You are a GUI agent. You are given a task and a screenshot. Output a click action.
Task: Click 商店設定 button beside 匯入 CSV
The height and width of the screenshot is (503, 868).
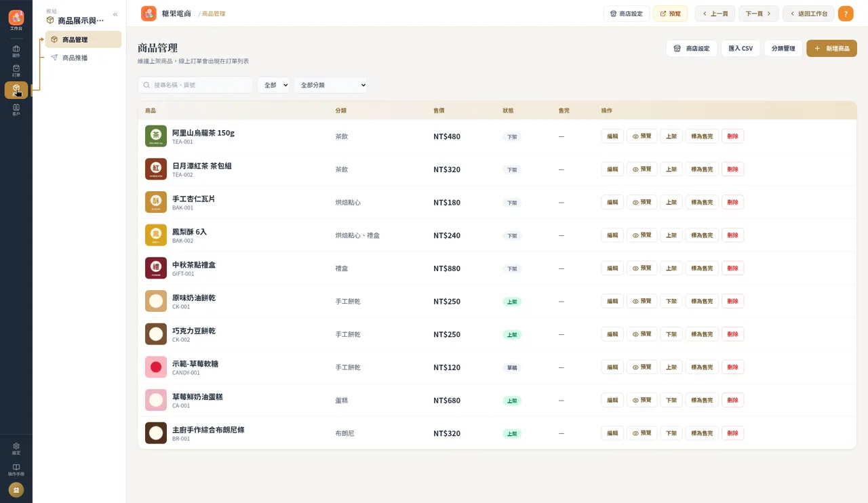coord(692,48)
